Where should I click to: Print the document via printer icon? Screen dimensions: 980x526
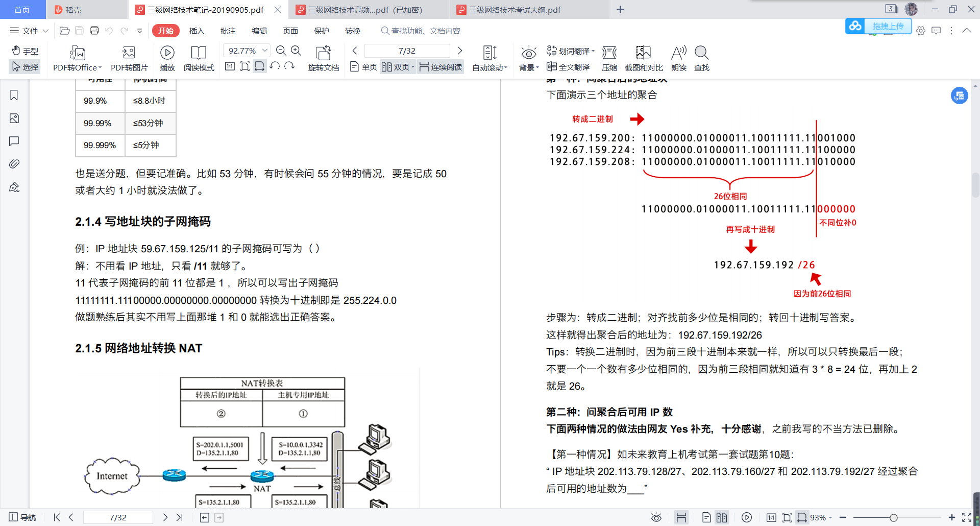point(94,31)
